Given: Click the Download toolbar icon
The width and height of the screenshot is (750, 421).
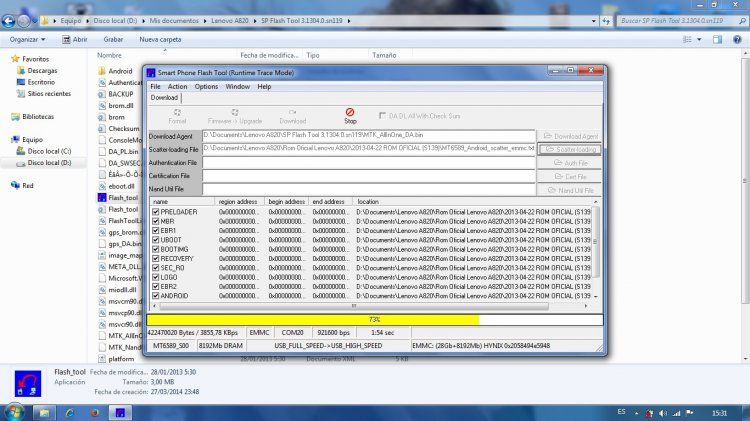Looking at the screenshot, I should 292,115.
